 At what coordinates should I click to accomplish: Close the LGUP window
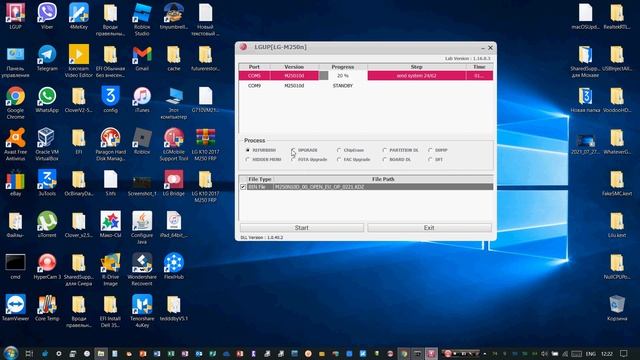point(490,48)
